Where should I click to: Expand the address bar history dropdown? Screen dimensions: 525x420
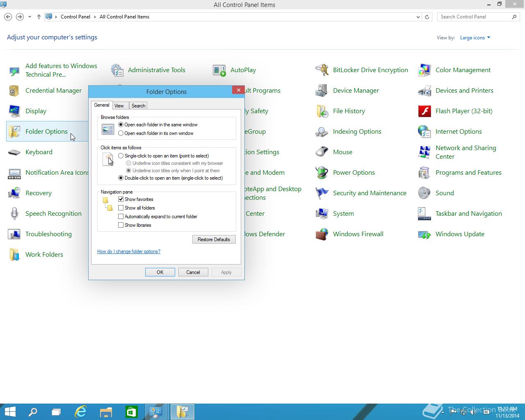(418, 17)
